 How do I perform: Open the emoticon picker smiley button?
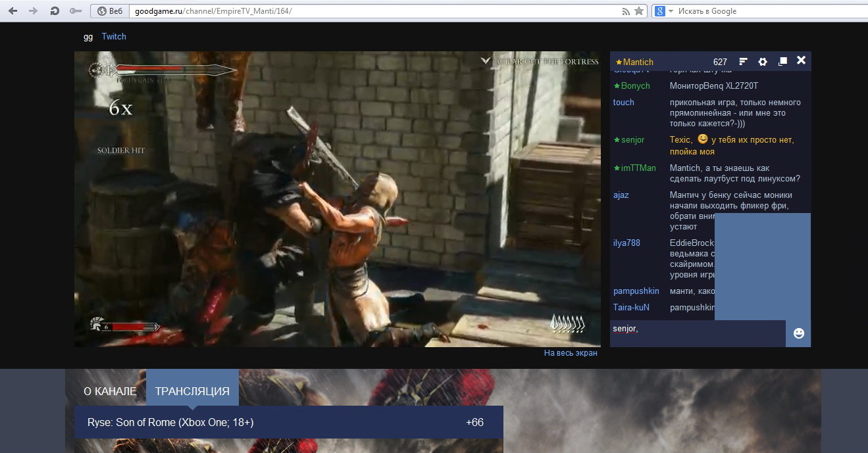pyautogui.click(x=799, y=333)
